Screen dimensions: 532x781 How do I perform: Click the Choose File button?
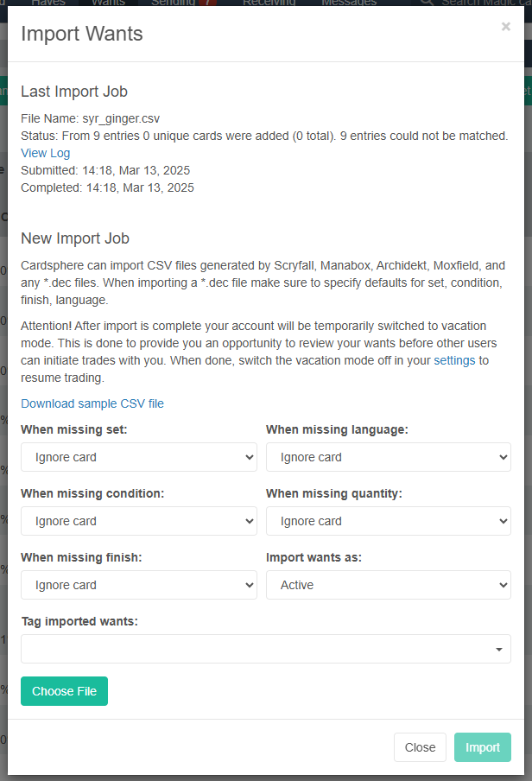pos(64,691)
